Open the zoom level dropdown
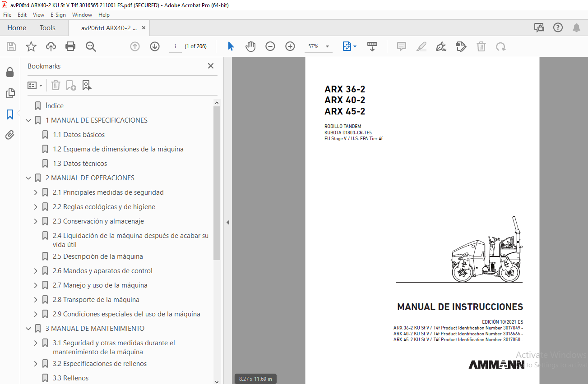Viewport: 588px width, 384px height. (x=327, y=46)
